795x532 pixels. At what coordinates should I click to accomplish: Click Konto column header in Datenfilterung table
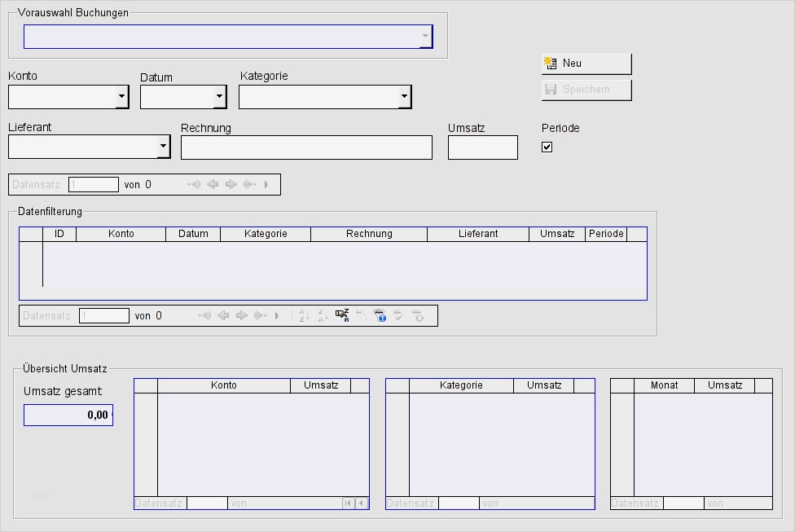(121, 234)
